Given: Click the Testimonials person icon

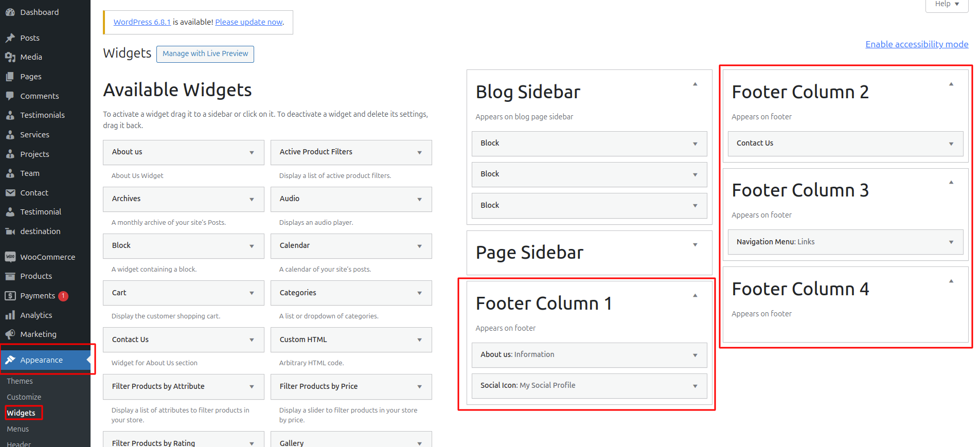Looking at the screenshot, I should click(x=10, y=115).
